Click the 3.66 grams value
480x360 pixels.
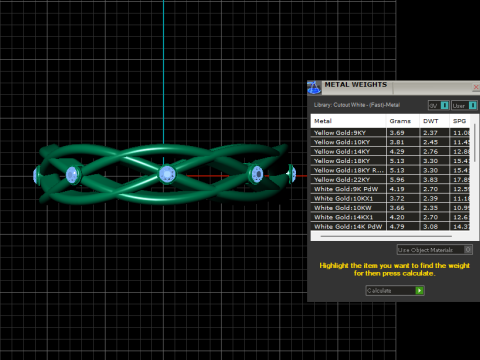(x=397, y=208)
